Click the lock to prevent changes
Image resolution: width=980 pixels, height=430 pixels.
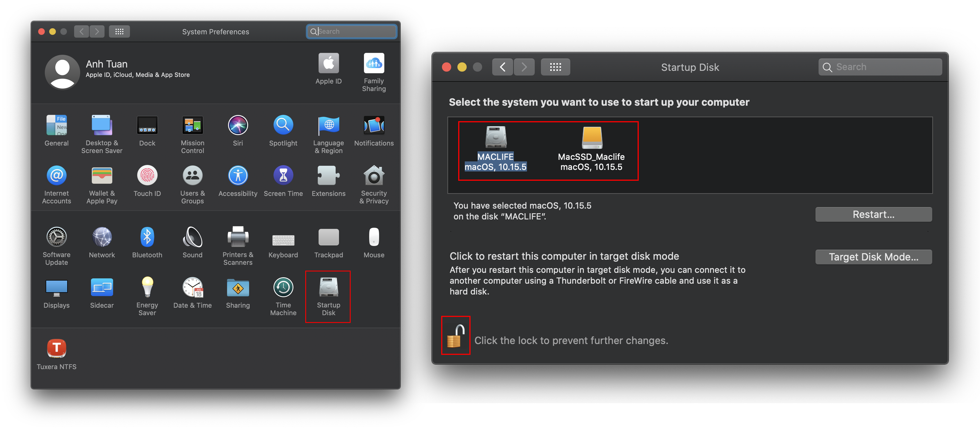(456, 336)
